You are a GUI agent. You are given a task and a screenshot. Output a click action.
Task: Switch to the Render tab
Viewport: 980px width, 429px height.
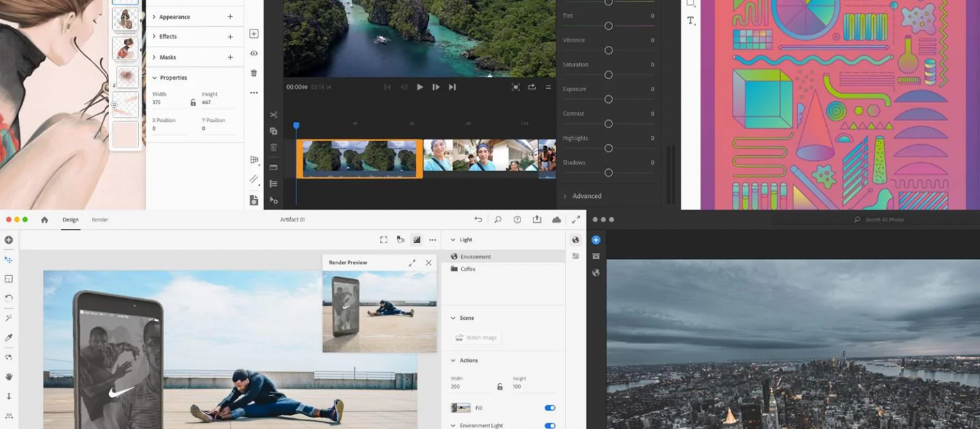100,220
